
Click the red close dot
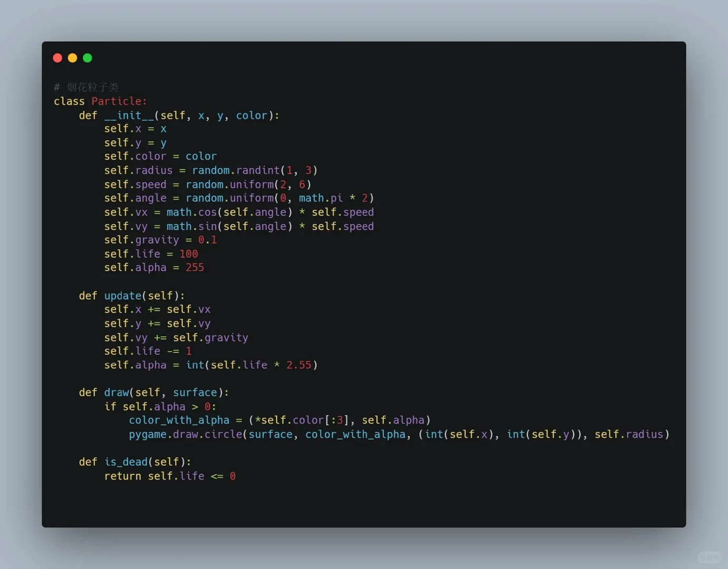[x=58, y=58]
